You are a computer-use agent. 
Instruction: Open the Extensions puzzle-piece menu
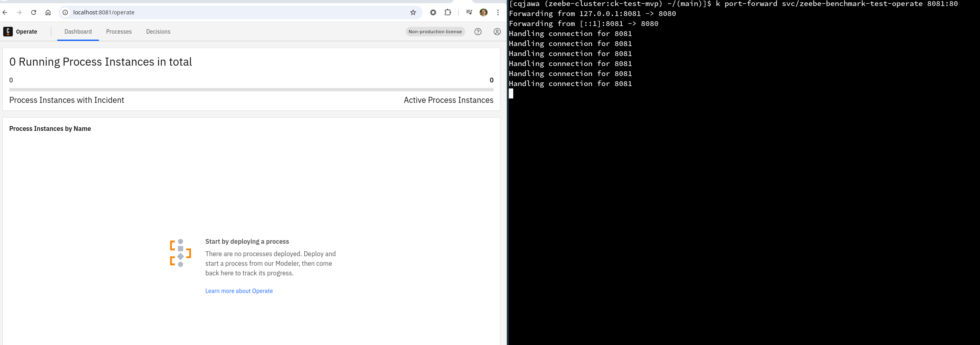click(x=448, y=12)
